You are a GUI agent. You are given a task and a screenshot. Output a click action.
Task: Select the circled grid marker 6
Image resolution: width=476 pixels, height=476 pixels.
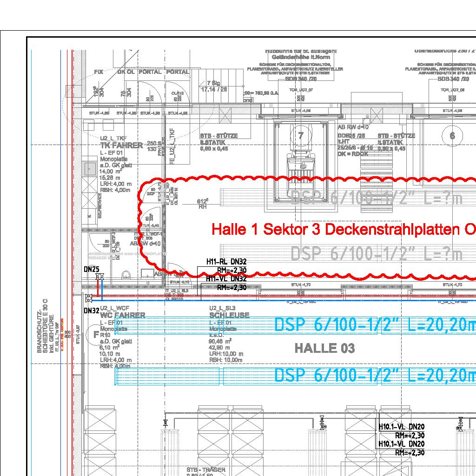[x=452, y=136]
